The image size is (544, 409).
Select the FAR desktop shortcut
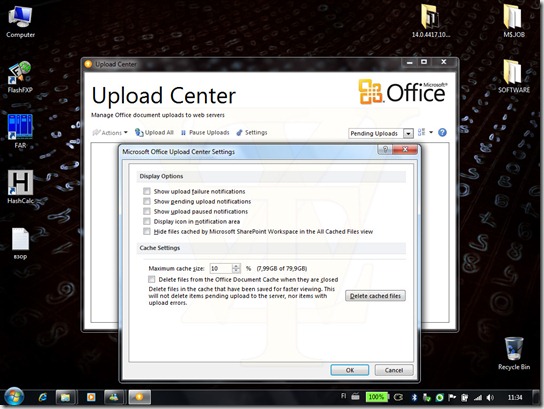click(20, 131)
